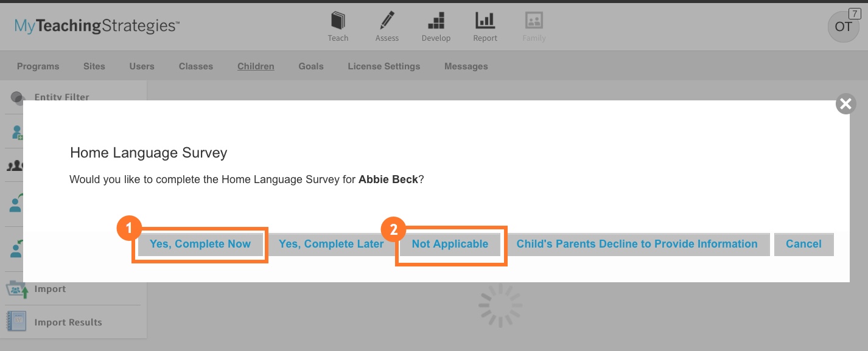
Task: Select Yes, Complete Now for the survey
Action: (200, 244)
